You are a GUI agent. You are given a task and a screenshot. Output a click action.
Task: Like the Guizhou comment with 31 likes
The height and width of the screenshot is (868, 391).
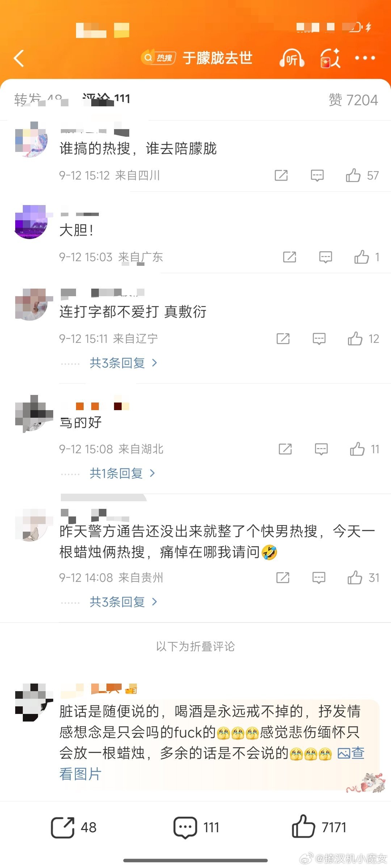[355, 578]
